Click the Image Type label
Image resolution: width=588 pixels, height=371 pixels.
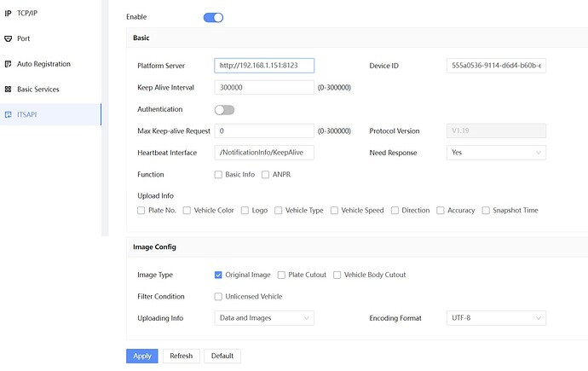pos(155,275)
